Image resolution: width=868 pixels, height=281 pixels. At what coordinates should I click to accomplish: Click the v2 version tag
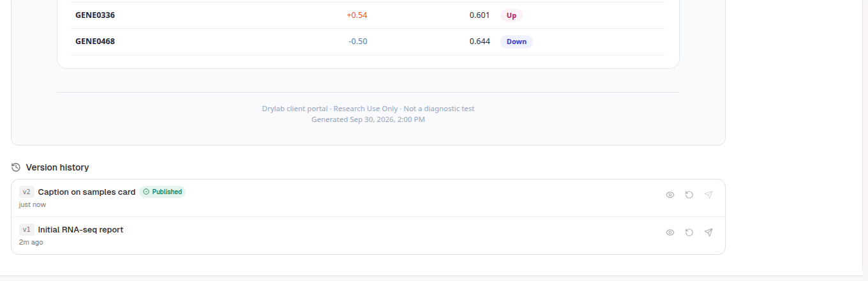[x=26, y=192]
